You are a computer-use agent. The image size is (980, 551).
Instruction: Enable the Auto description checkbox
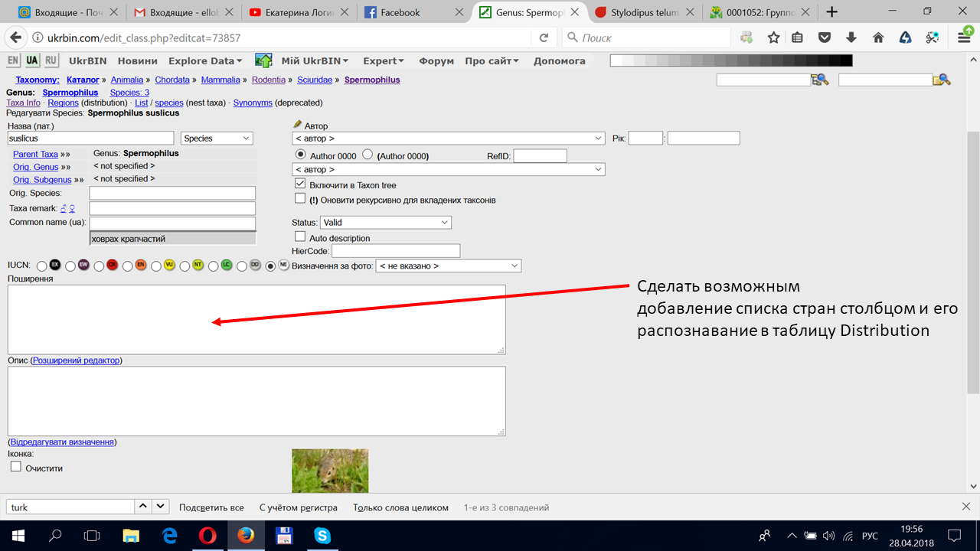point(300,237)
